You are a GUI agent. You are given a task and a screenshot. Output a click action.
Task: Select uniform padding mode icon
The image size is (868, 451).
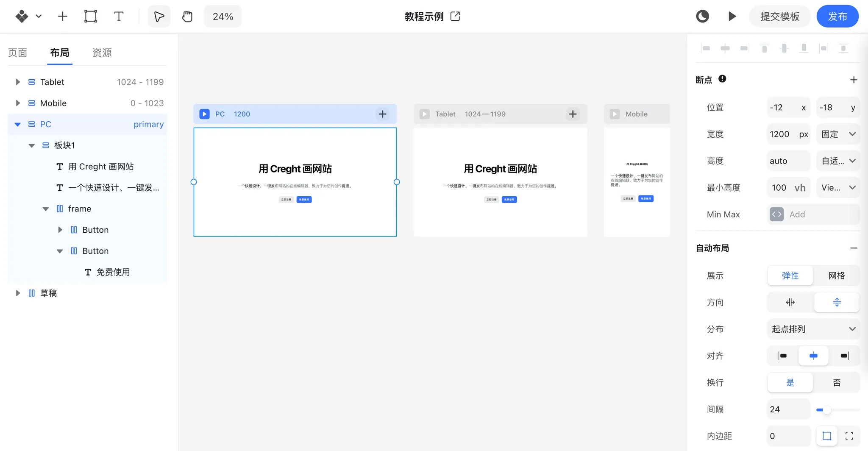point(826,436)
